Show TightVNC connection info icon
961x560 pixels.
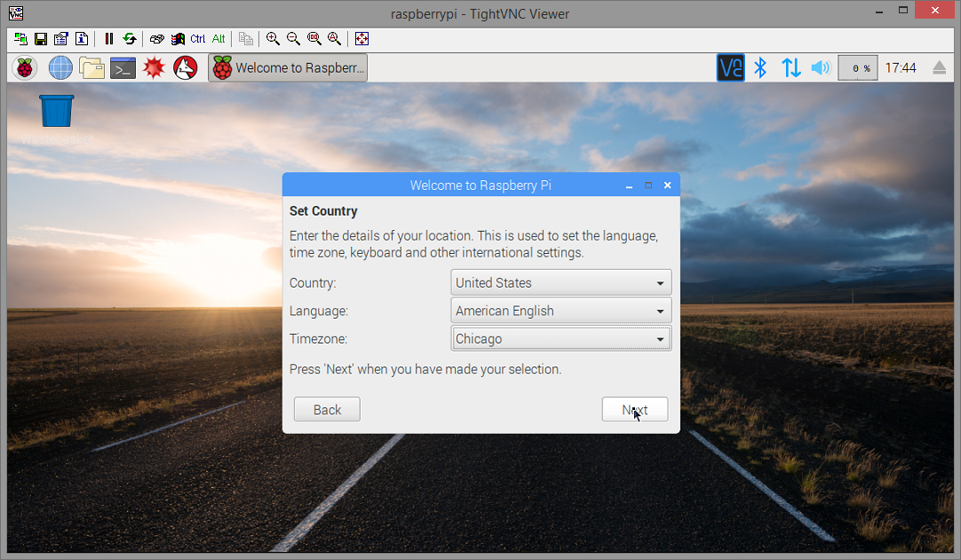(x=82, y=39)
